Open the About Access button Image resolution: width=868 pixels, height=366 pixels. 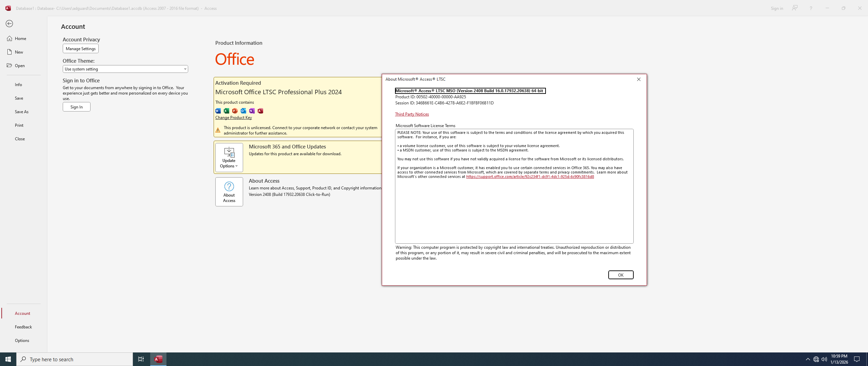(x=229, y=191)
